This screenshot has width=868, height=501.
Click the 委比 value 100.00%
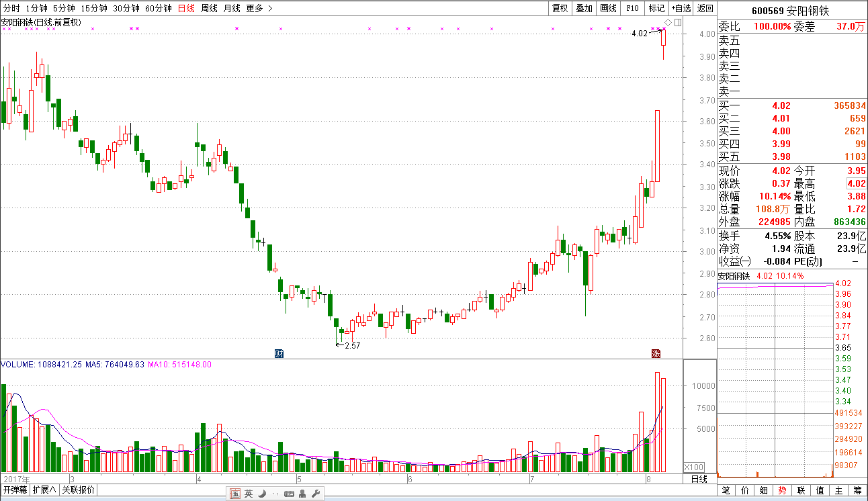click(772, 27)
